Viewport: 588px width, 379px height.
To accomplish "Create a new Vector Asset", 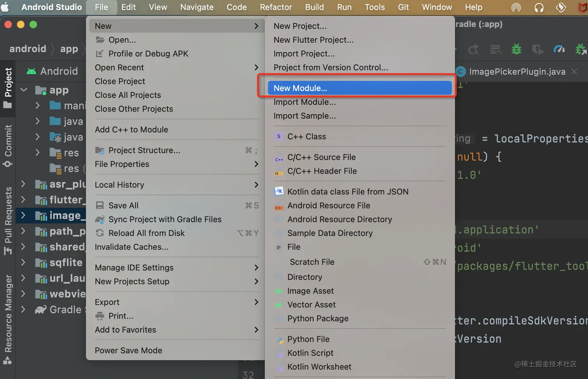I will (x=360, y=305).
